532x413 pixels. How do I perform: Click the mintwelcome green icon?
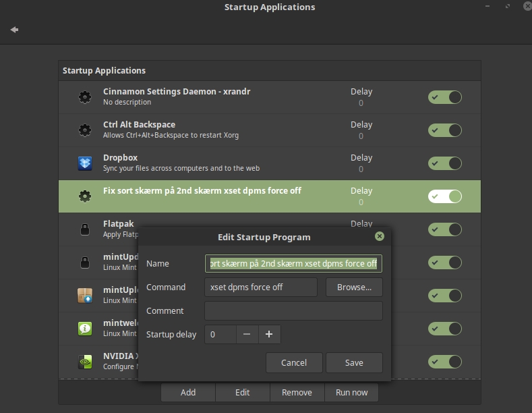pos(85,329)
